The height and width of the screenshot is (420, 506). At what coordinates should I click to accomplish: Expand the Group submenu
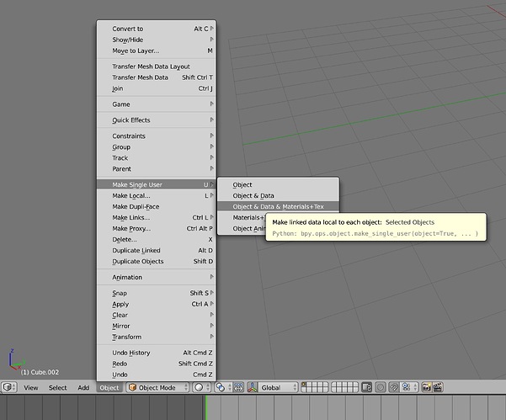[157, 146]
